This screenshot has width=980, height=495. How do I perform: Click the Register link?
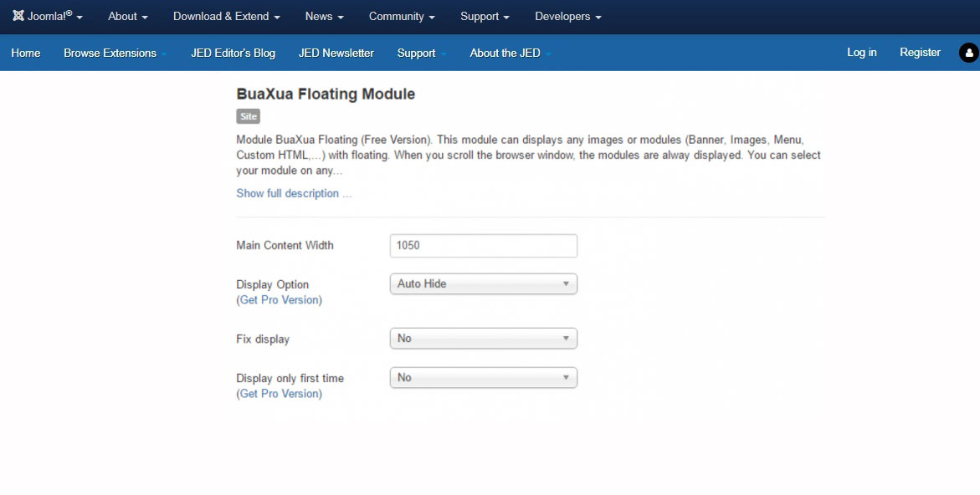pyautogui.click(x=920, y=53)
